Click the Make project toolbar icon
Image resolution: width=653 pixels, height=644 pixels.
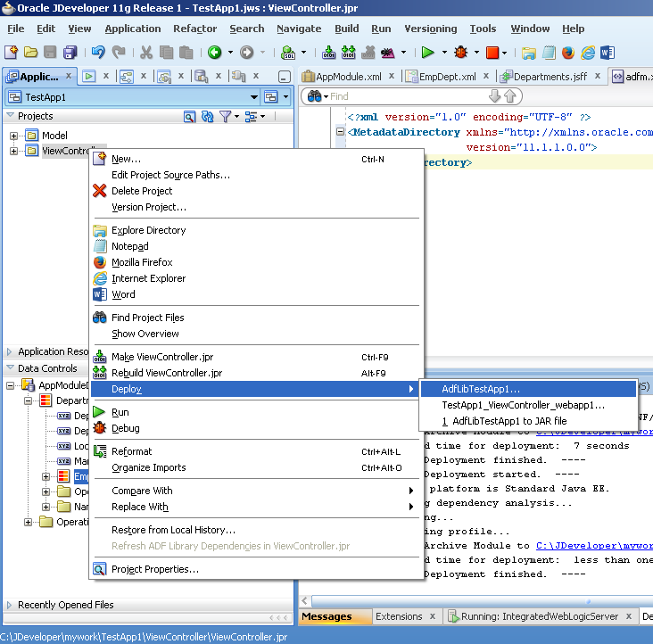tap(328, 53)
